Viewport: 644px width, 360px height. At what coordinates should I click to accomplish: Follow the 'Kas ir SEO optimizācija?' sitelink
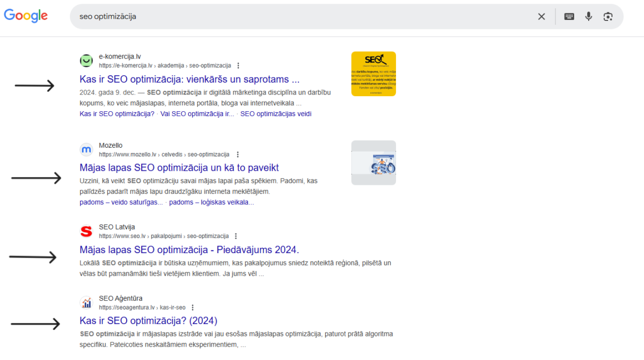click(117, 114)
